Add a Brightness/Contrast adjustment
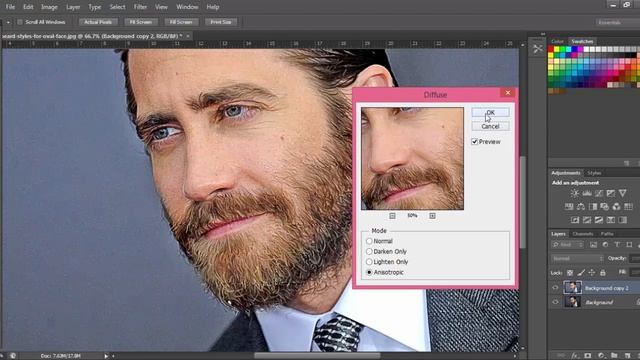 575,193
